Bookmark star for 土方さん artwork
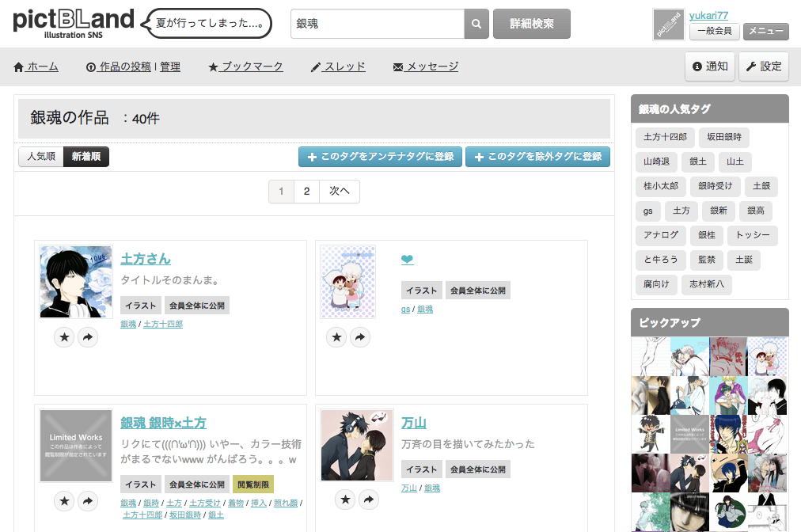The image size is (801, 532). (64, 336)
